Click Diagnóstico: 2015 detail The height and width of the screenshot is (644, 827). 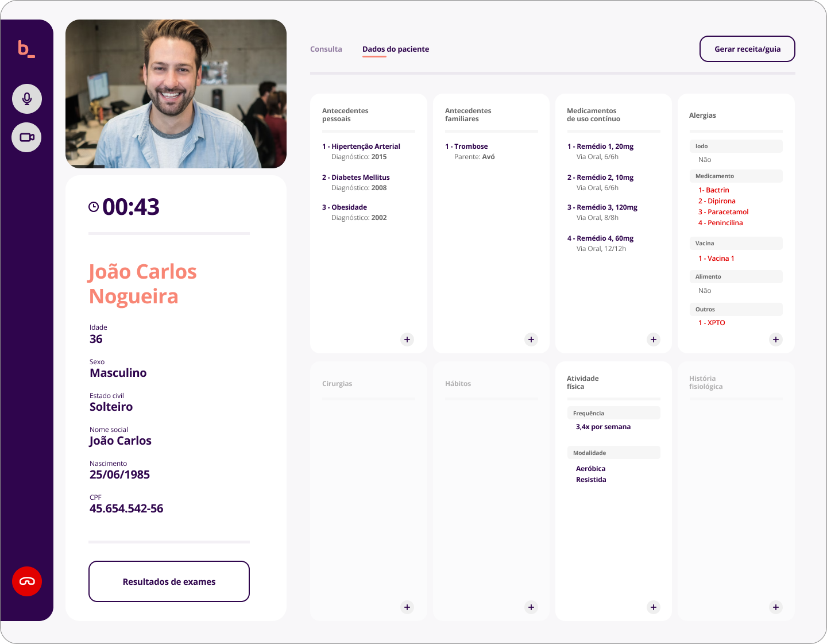click(x=359, y=157)
